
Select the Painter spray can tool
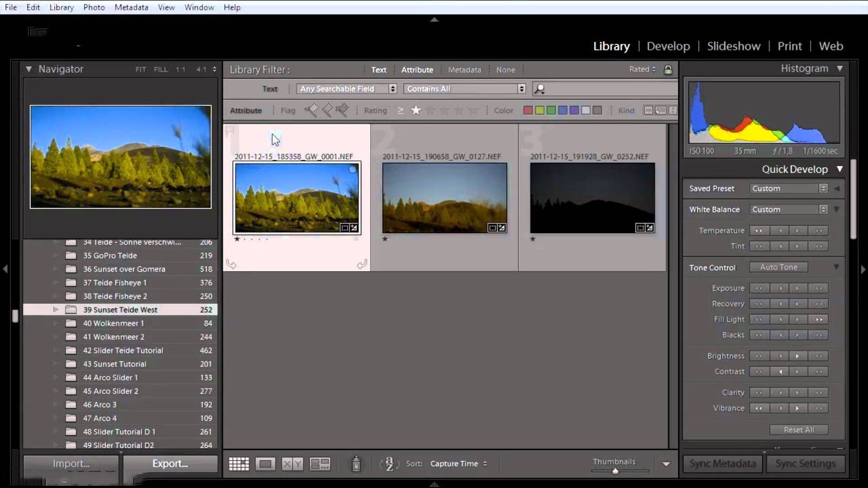(356, 464)
